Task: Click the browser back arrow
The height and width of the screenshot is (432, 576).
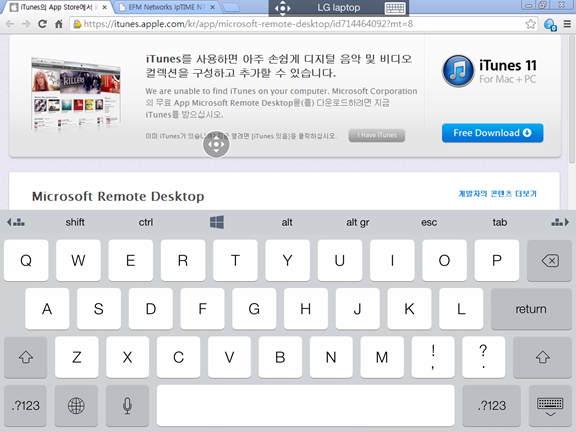Action: (x=10, y=24)
